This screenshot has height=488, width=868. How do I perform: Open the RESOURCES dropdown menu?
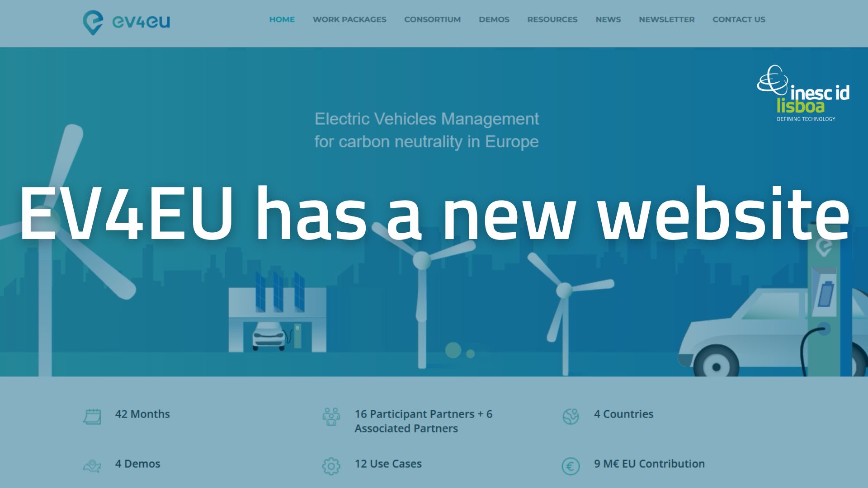click(552, 19)
